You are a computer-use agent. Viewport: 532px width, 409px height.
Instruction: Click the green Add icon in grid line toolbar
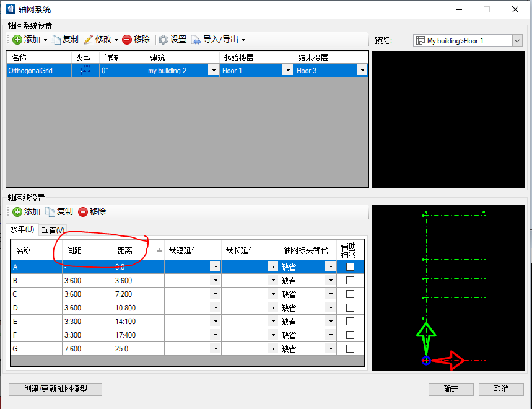coord(17,212)
